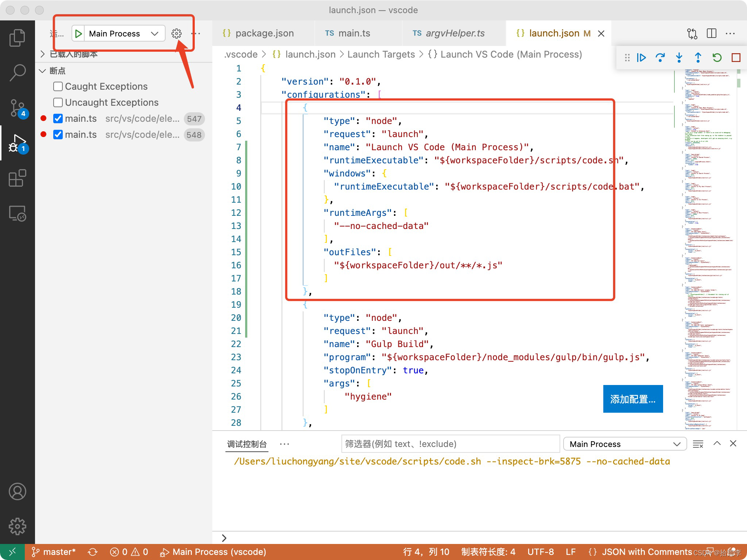The width and height of the screenshot is (747, 560).
Task: Click the debug console filter input
Action: tap(450, 444)
